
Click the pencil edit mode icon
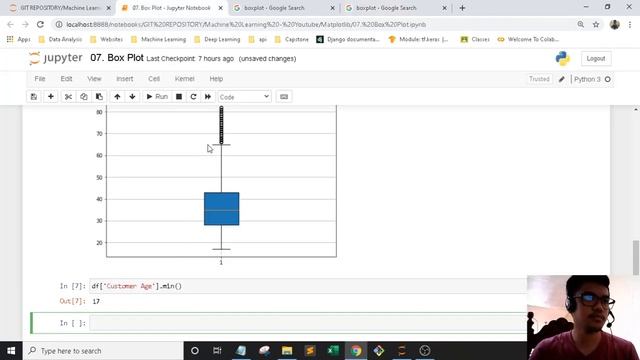[x=562, y=79]
